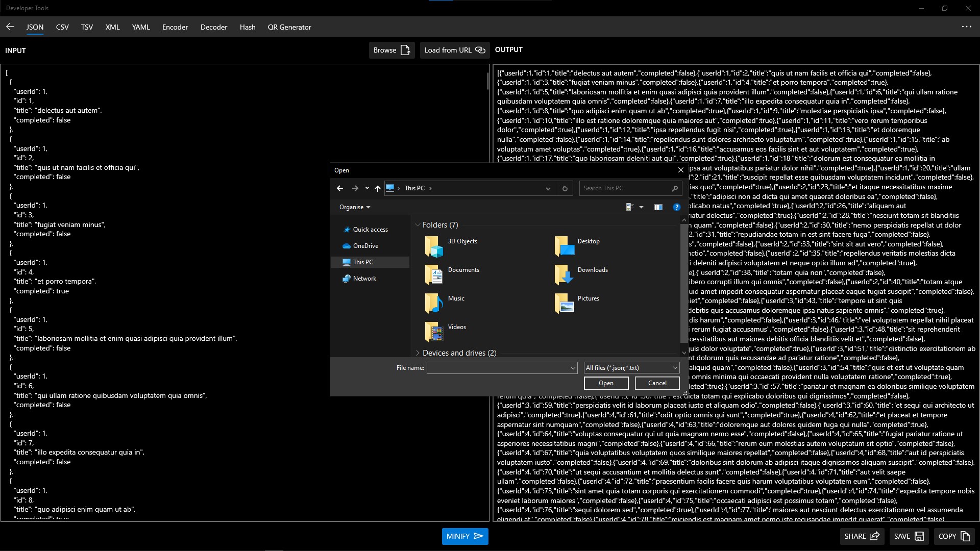Switch to the QR Generator tab
Image resolution: width=980 pixels, height=551 pixels.
[289, 27]
